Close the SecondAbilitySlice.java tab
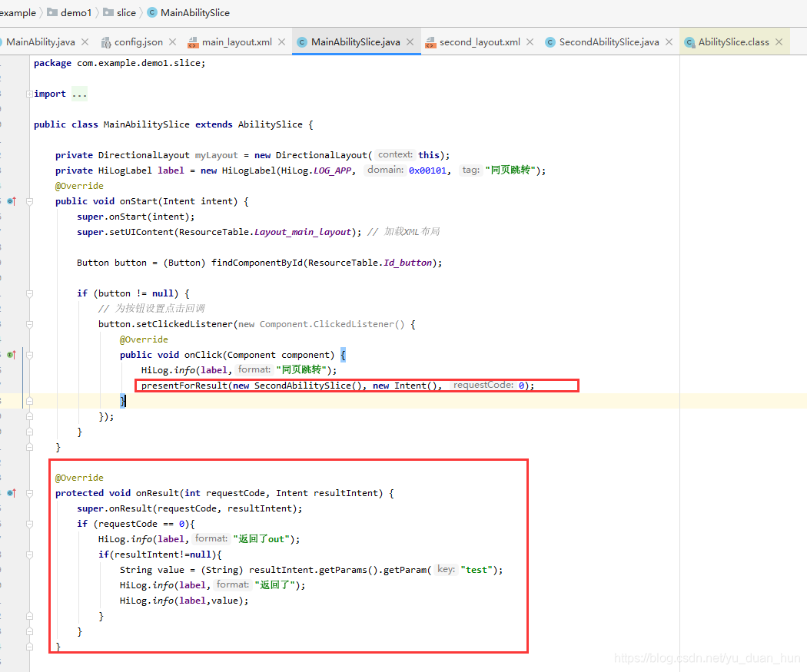 669,42
